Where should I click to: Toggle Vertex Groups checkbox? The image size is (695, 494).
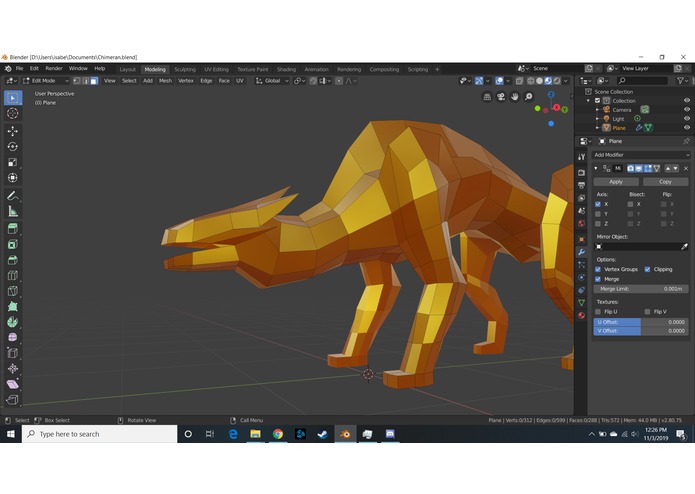(x=598, y=269)
